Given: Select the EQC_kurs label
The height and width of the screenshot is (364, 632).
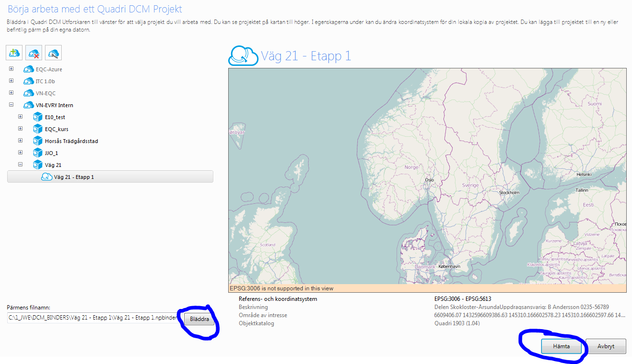Looking at the screenshot, I should (56, 129).
